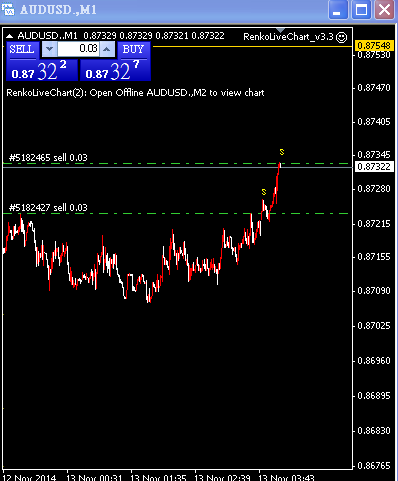Click the SELL button in trade panel
The image size is (398, 481).
(x=22, y=50)
